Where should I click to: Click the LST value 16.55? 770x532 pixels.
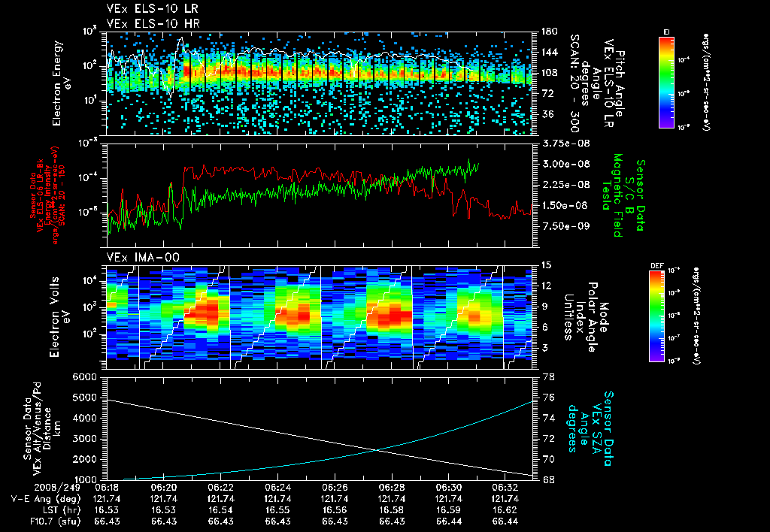click(278, 510)
